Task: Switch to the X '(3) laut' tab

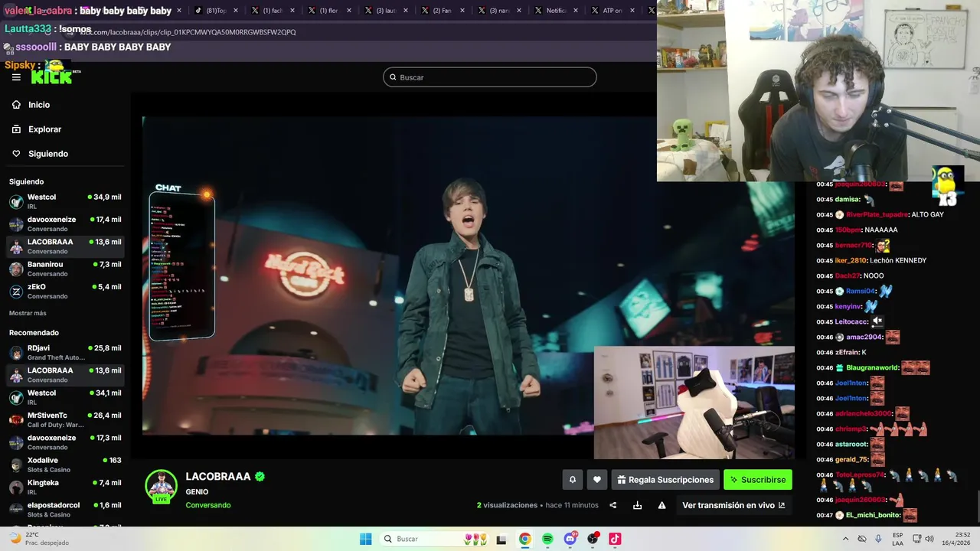Action: coord(386,11)
